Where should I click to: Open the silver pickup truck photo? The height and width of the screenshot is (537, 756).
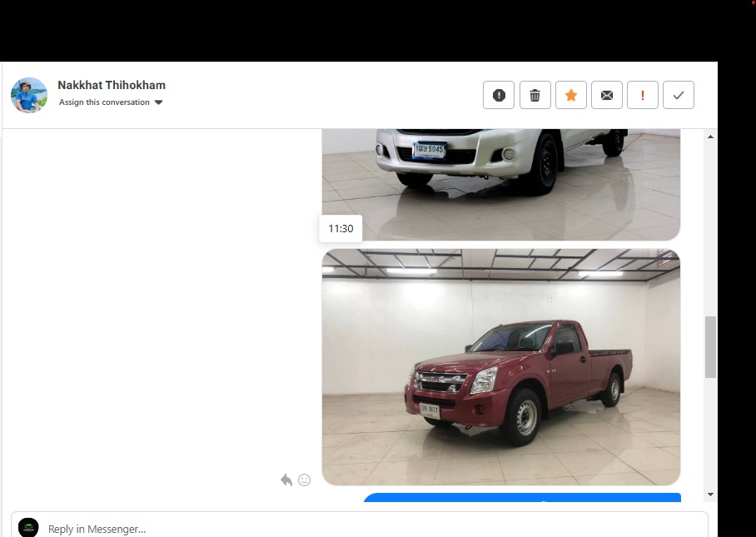click(501, 185)
